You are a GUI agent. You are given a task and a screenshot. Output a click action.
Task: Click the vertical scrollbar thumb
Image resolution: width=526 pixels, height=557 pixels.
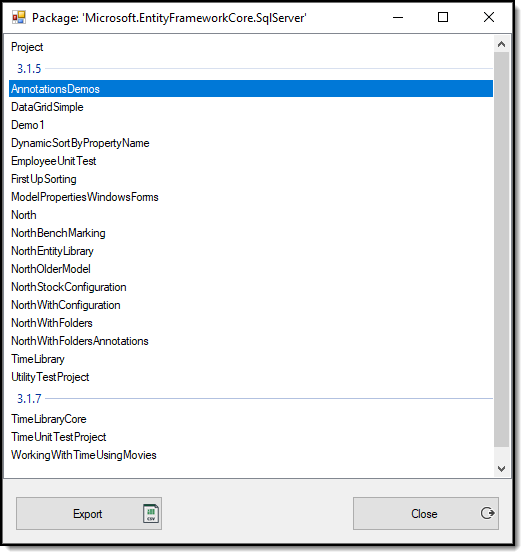click(501, 250)
